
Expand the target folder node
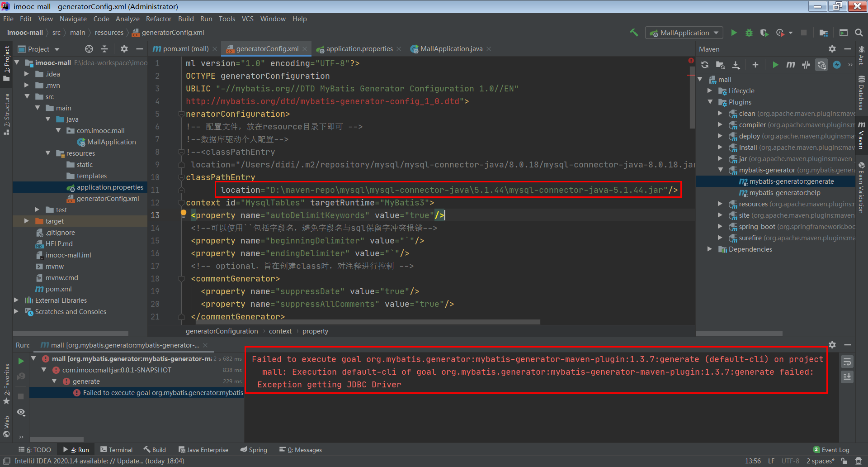[27, 221]
